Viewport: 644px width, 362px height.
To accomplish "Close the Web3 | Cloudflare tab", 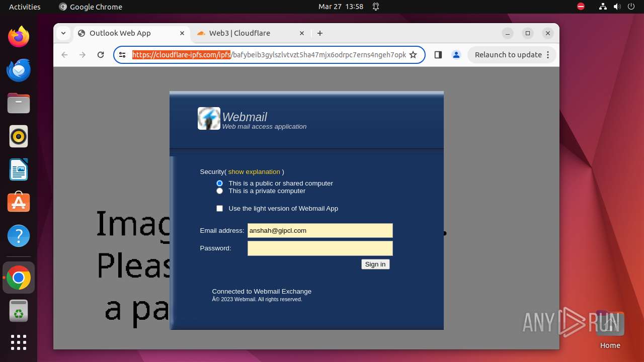I will [302, 33].
